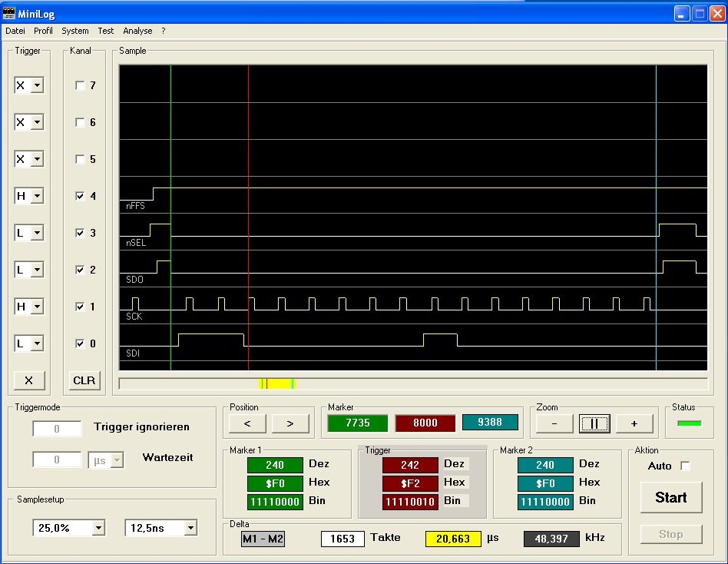Move position right with > button
This screenshot has width=728, height=564.
click(x=290, y=423)
